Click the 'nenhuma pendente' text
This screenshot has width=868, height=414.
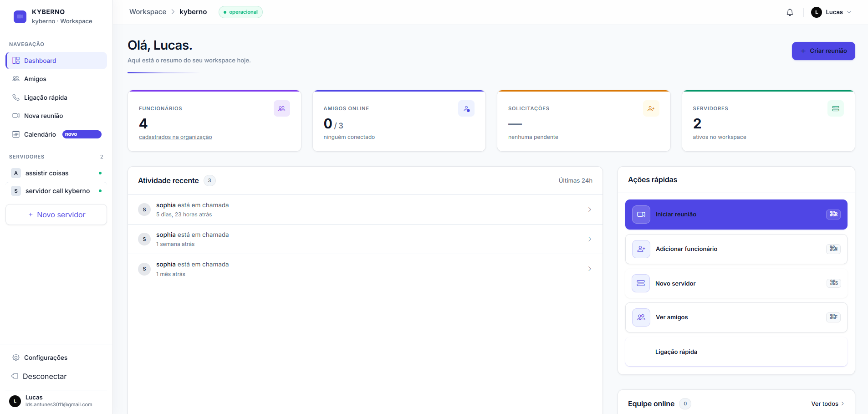[533, 137]
